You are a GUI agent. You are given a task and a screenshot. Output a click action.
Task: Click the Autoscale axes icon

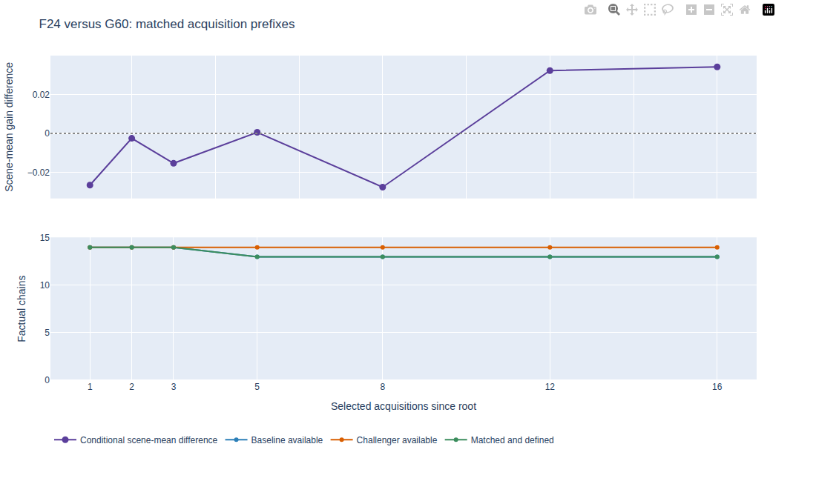pyautogui.click(x=727, y=10)
